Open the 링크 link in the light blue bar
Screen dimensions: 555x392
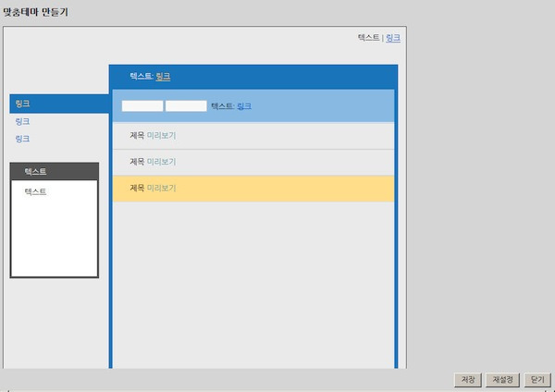pos(244,105)
